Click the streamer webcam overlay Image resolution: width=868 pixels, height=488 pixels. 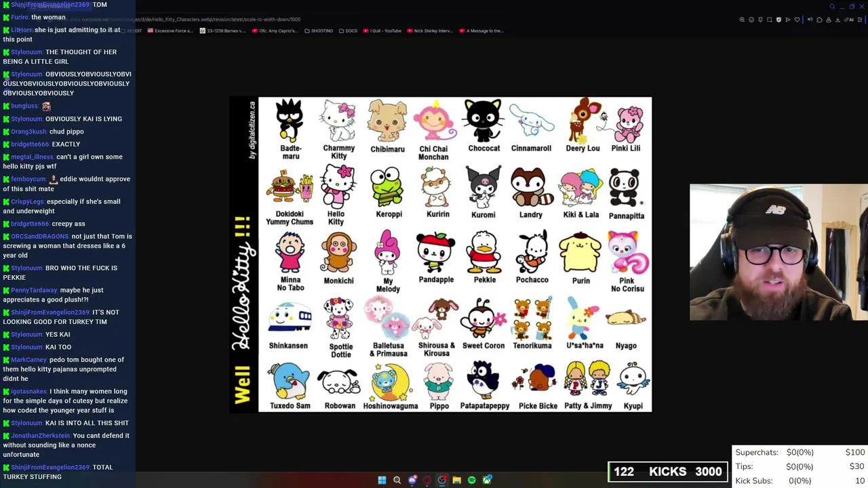(778, 252)
